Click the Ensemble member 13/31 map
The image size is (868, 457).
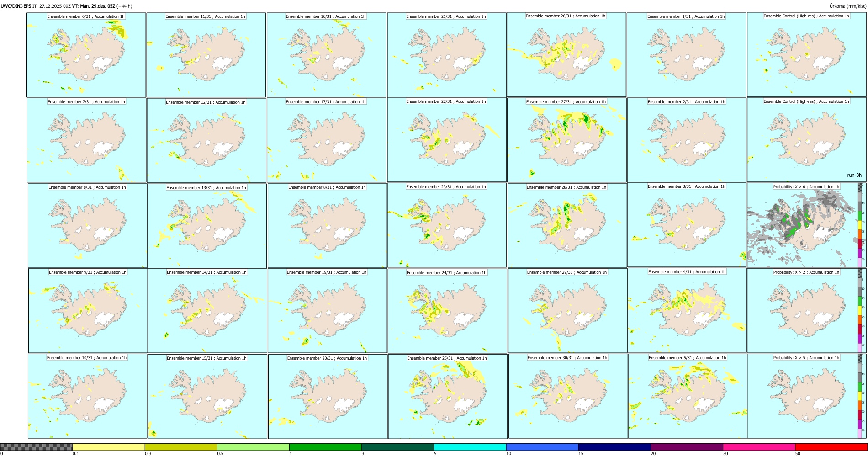click(207, 226)
